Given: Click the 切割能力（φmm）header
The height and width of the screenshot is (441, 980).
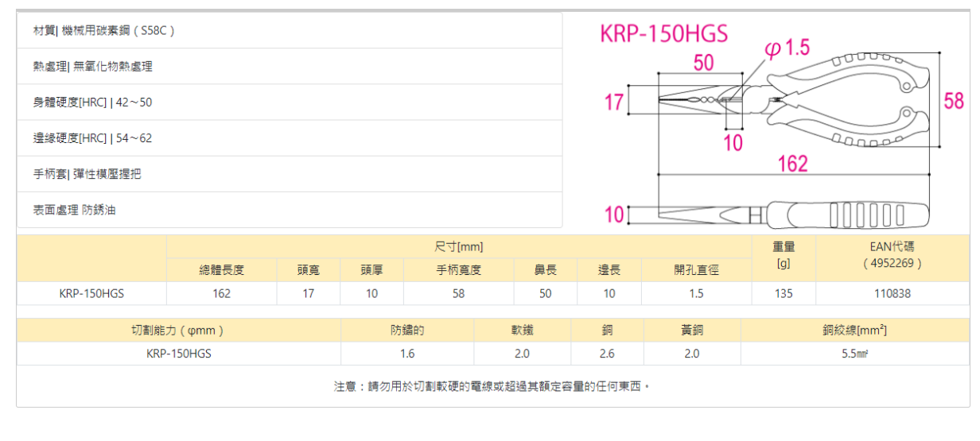Looking at the screenshot, I should click(x=178, y=331).
